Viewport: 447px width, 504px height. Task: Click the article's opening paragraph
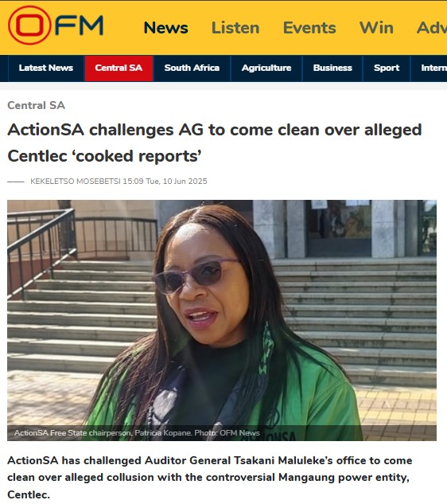pos(210,477)
